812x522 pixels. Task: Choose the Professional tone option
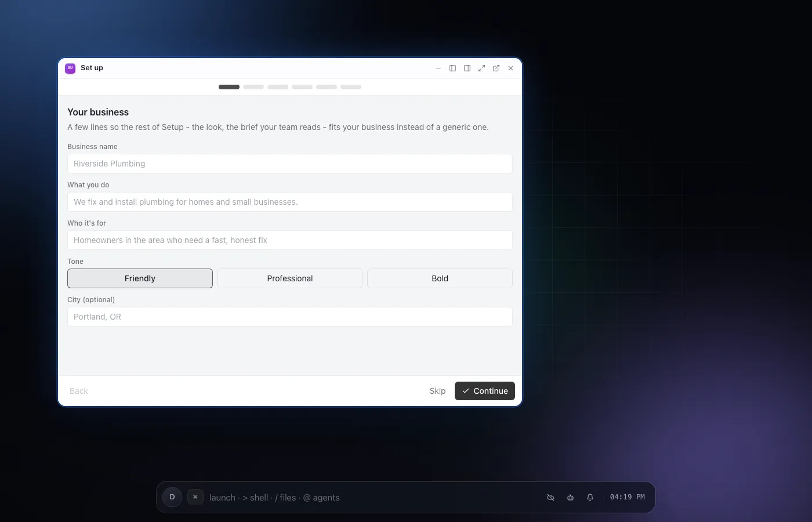290,278
